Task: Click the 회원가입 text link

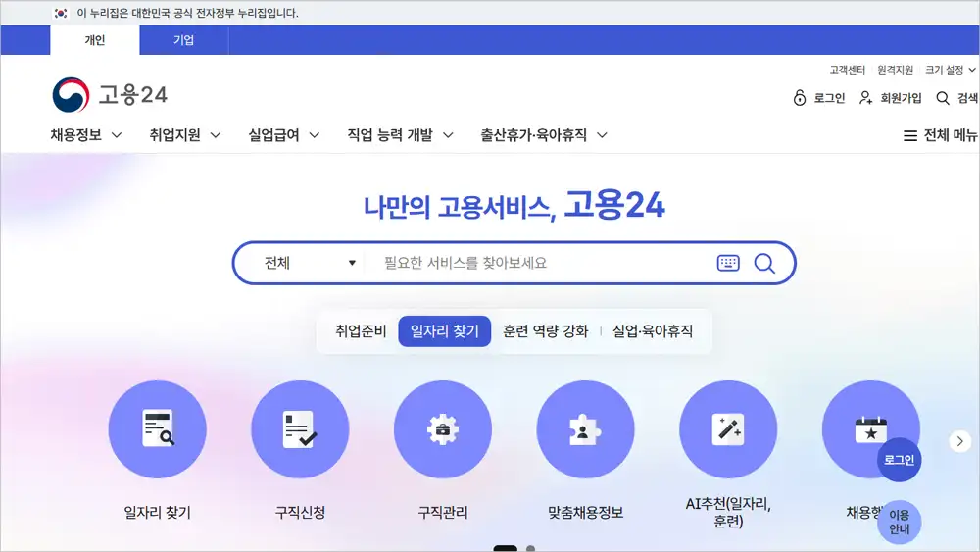Action: (x=902, y=98)
